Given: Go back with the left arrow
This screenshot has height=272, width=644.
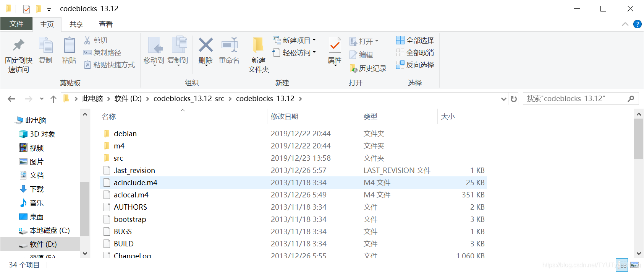Looking at the screenshot, I should [11, 99].
